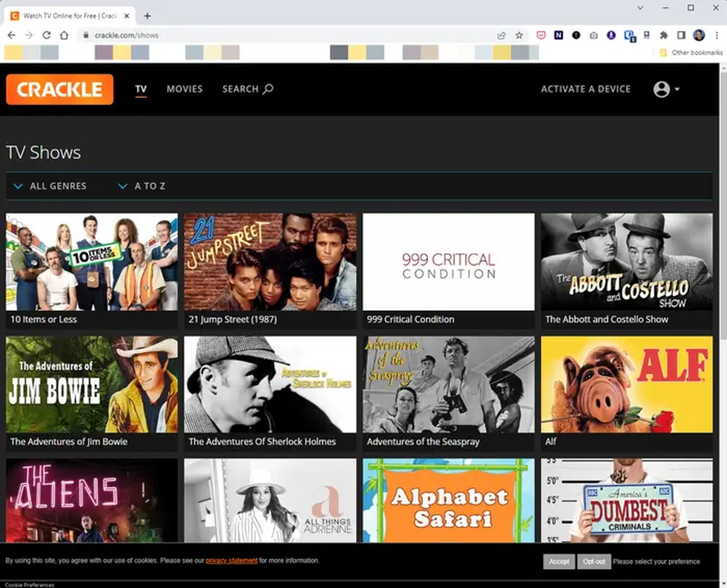Open the Alphabet Safari thumbnail

point(449,501)
